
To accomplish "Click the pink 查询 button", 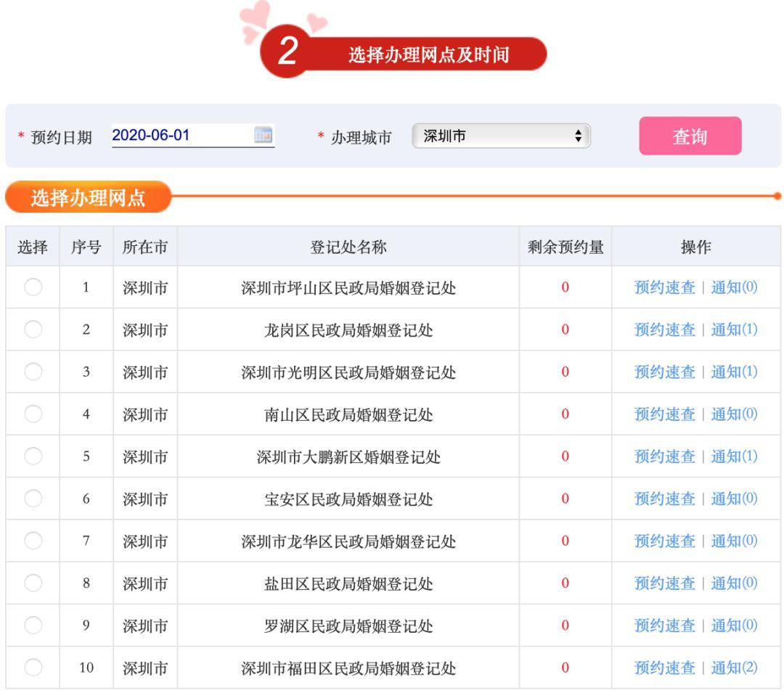I will click(690, 136).
